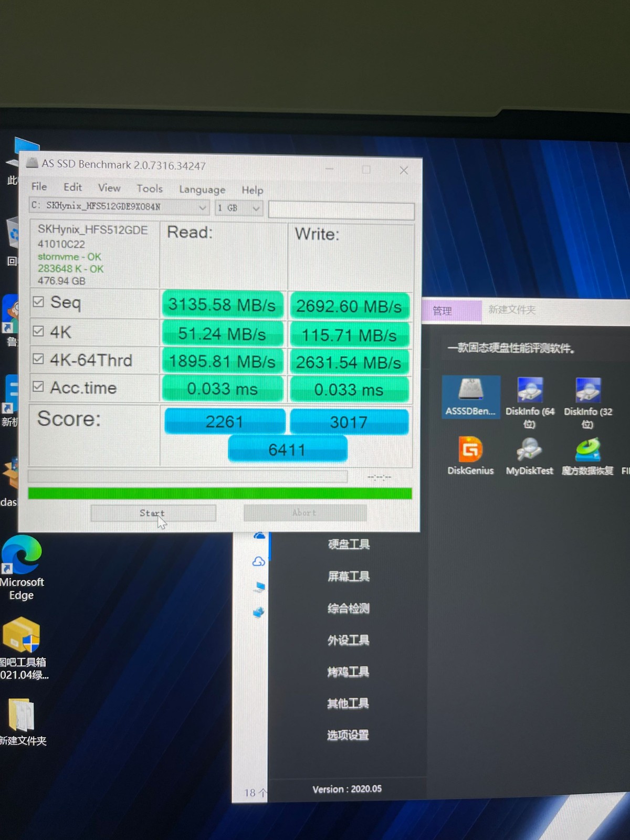Click the outlined cloud icon in sidebar

[x=259, y=562]
